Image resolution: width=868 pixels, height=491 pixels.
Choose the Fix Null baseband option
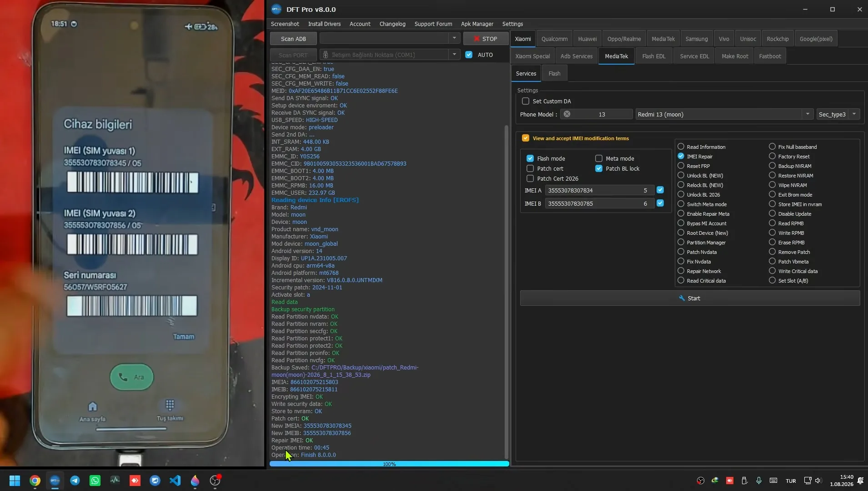(773, 147)
